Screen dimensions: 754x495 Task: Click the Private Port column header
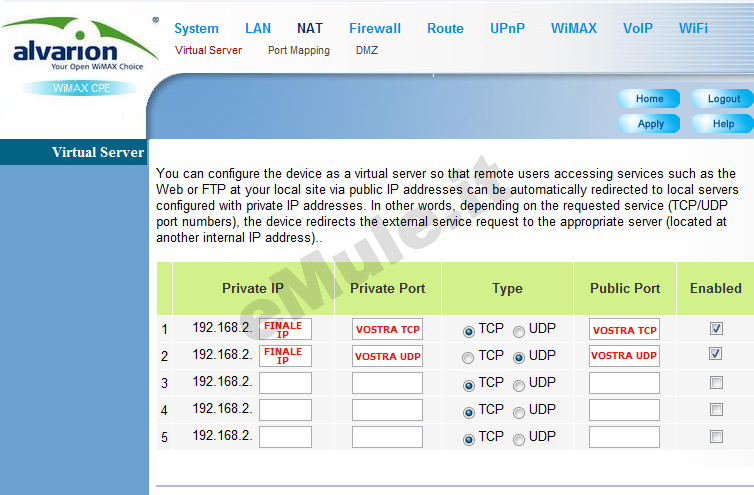coord(388,288)
